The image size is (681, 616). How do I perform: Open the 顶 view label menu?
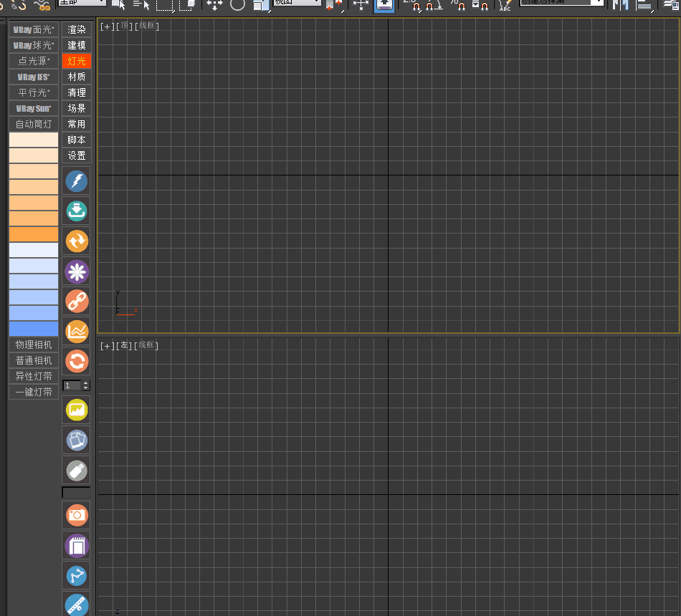(x=124, y=27)
